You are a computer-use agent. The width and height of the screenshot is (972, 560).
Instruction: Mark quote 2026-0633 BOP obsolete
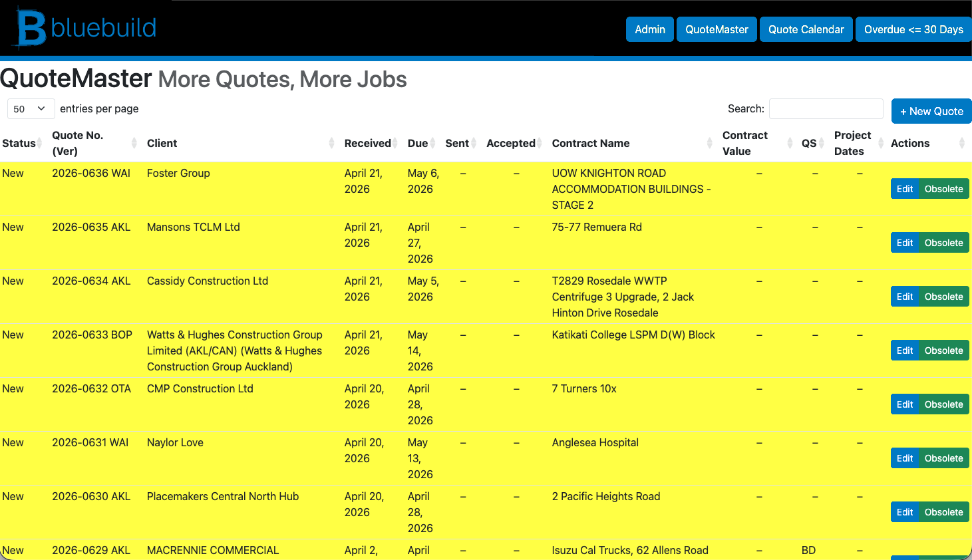tap(943, 350)
